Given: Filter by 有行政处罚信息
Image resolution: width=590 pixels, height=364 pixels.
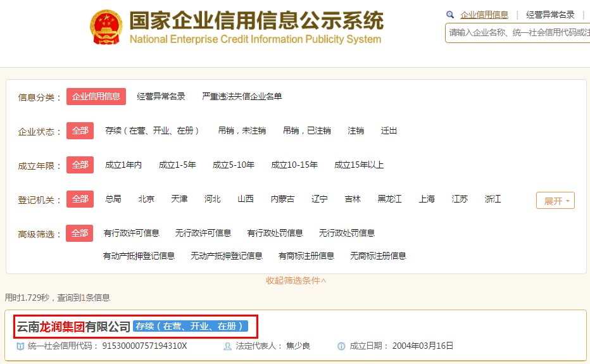Looking at the screenshot, I should [x=275, y=234].
